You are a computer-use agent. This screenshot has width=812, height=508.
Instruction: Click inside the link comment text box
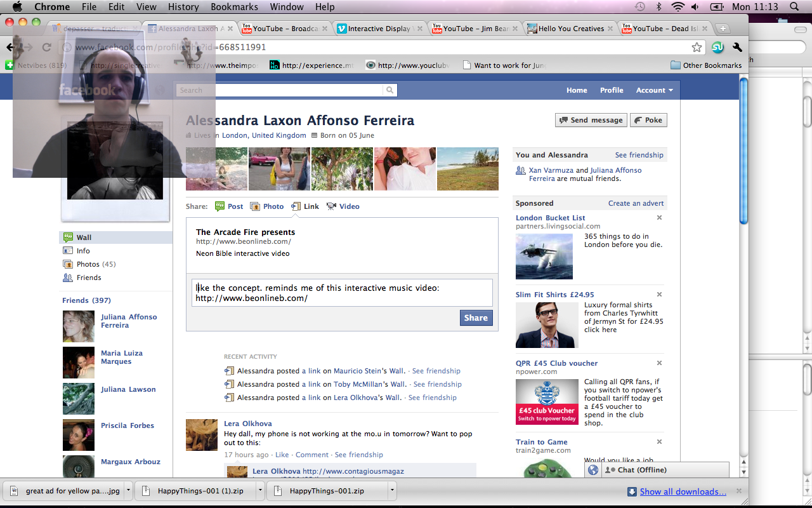coord(342,293)
